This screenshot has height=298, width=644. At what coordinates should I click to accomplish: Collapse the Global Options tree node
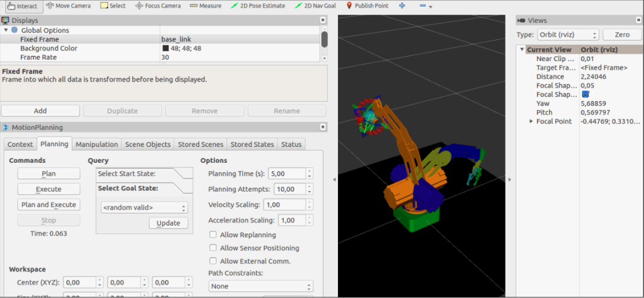(6, 30)
